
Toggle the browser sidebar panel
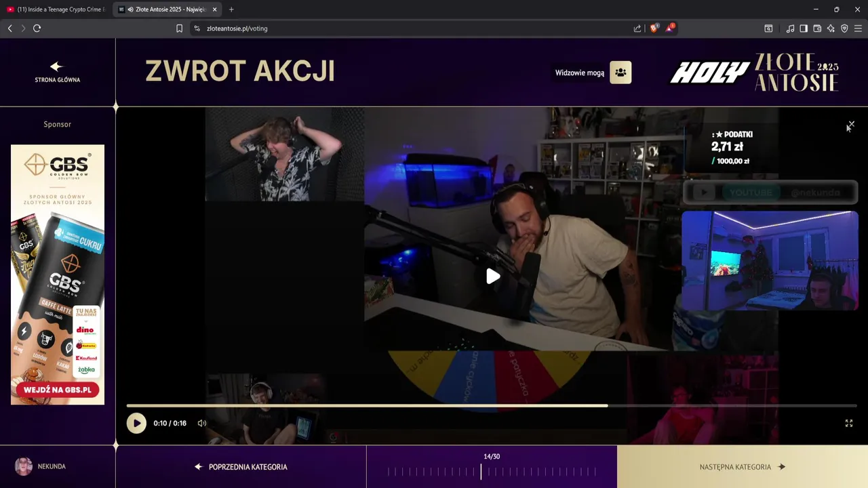point(804,28)
